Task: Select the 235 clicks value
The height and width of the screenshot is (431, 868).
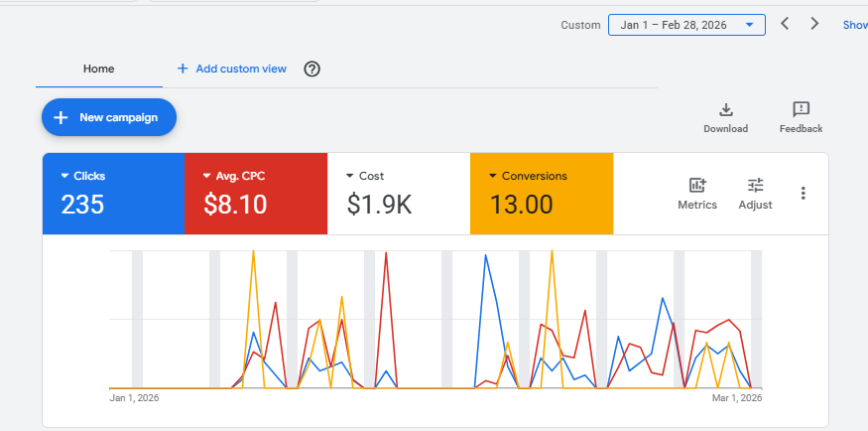Action: pyautogui.click(x=82, y=205)
